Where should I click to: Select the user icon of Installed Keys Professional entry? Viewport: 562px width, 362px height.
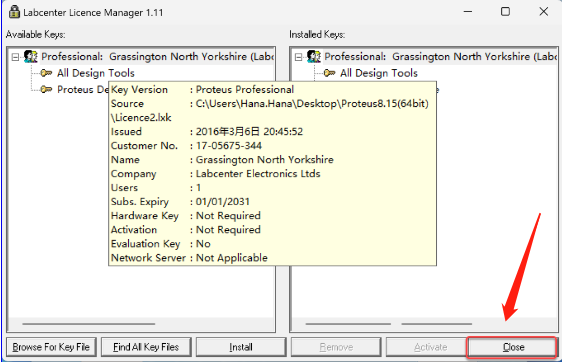pos(314,57)
